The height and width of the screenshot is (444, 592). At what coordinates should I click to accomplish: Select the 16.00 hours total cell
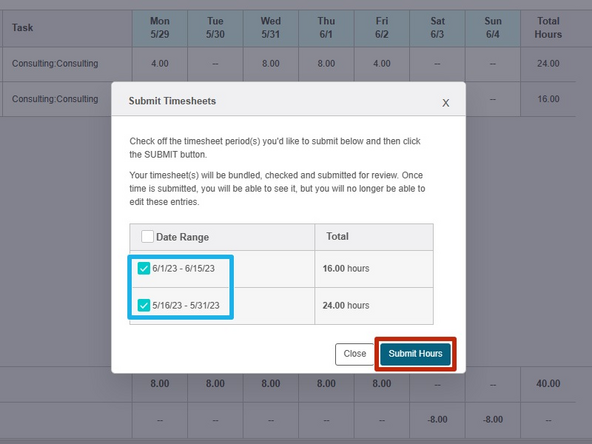374,269
